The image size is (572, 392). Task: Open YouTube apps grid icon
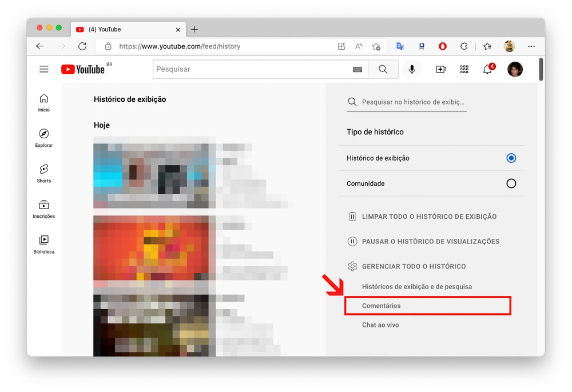click(464, 69)
